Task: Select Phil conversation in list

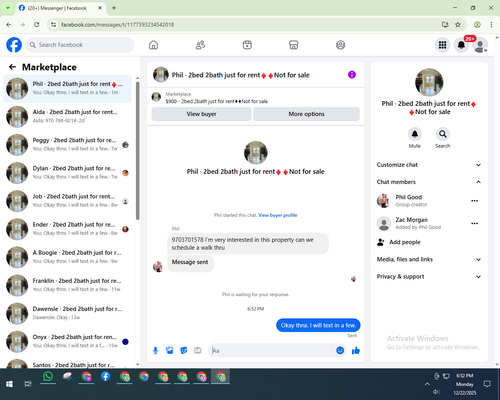Action: pyautogui.click(x=67, y=88)
